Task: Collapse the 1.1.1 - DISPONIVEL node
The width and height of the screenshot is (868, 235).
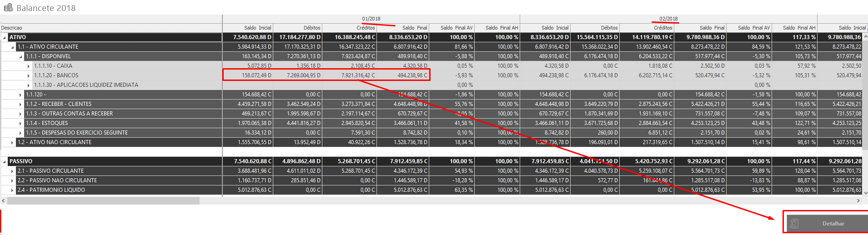Action: tap(20, 57)
